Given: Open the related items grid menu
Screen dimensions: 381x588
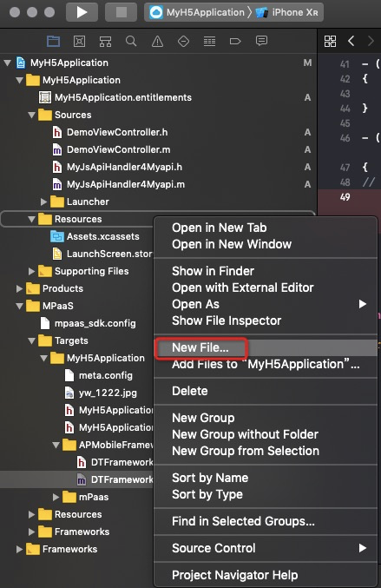Looking at the screenshot, I should pyautogui.click(x=330, y=41).
